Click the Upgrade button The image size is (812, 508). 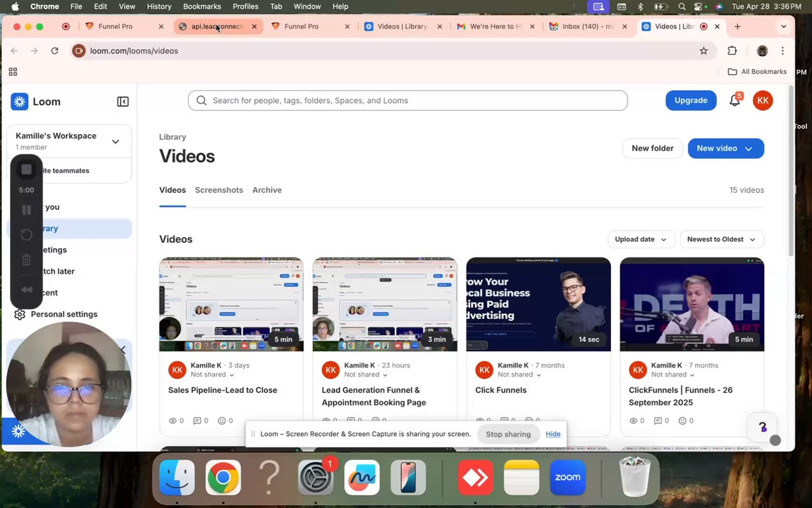(x=691, y=101)
